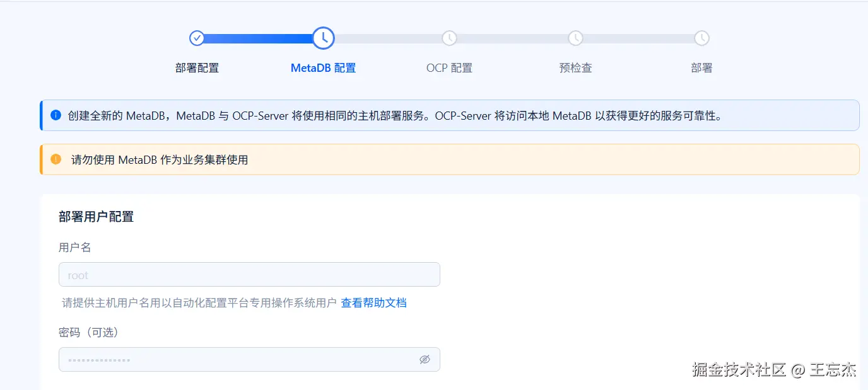Click the active MetaDB 配置 clock icon
The width and height of the screenshot is (868, 390).
click(323, 38)
